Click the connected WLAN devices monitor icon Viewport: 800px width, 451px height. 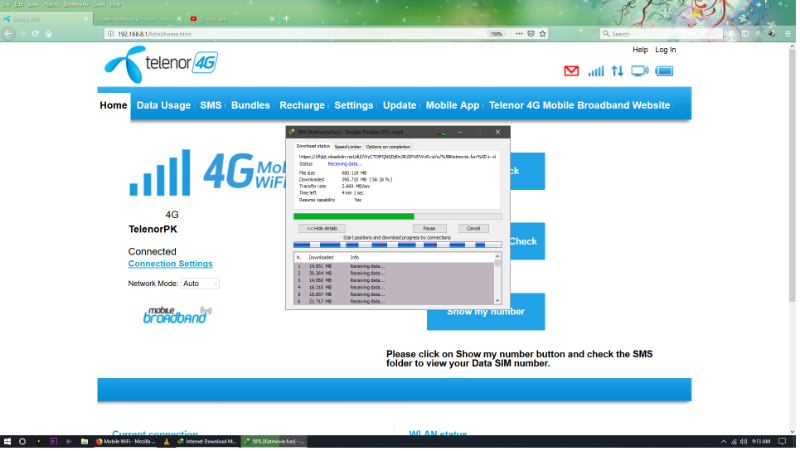click(x=642, y=71)
